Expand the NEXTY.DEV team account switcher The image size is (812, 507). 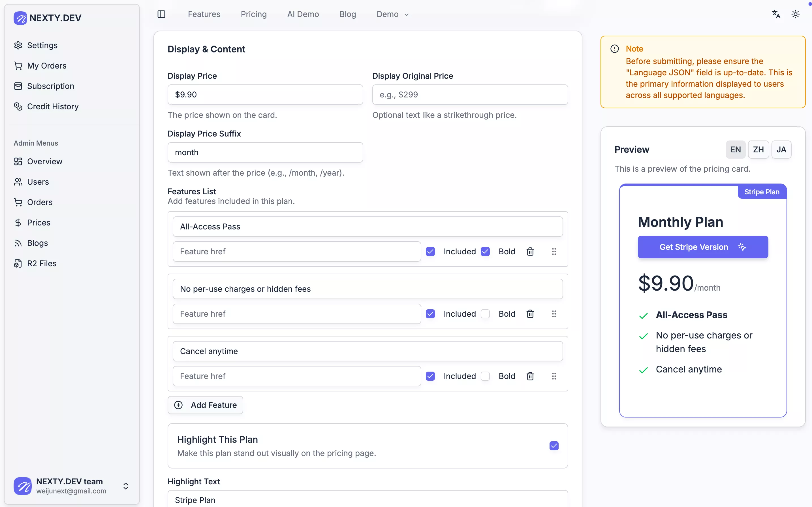click(x=125, y=486)
